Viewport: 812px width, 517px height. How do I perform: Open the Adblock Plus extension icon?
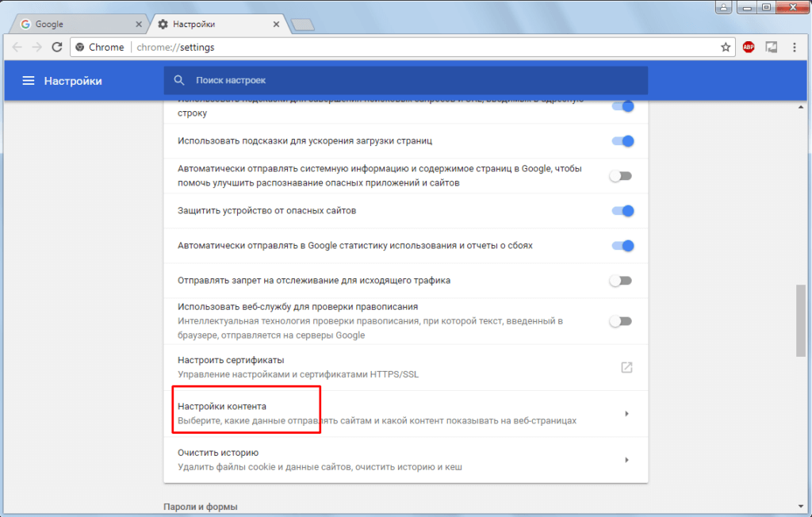click(x=749, y=47)
